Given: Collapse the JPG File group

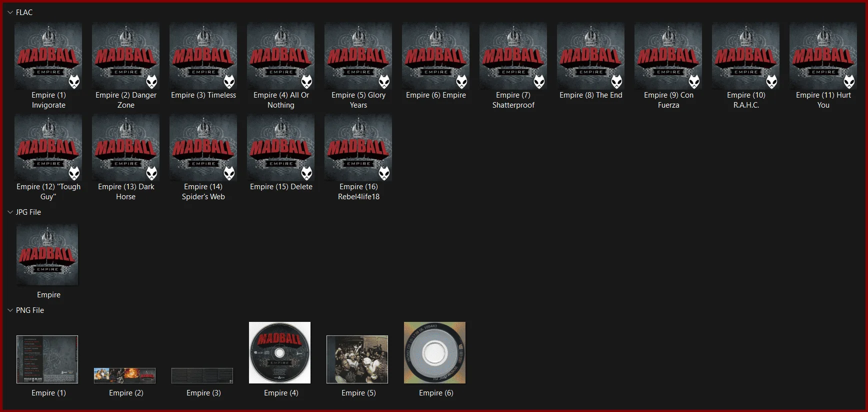Looking at the screenshot, I should tap(10, 212).
